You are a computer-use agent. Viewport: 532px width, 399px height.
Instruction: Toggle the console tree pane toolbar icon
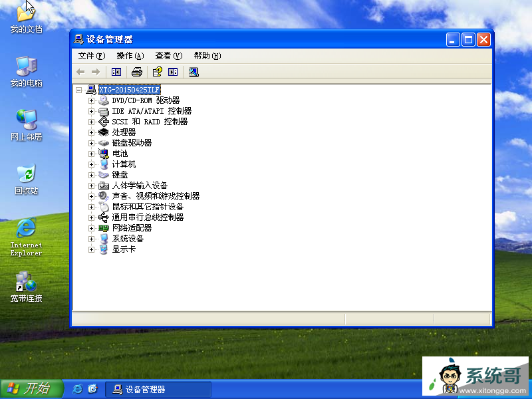(x=116, y=72)
